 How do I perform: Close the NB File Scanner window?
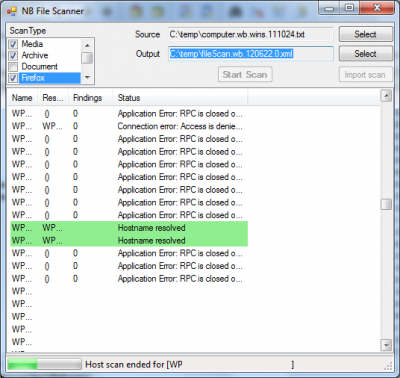377,8
